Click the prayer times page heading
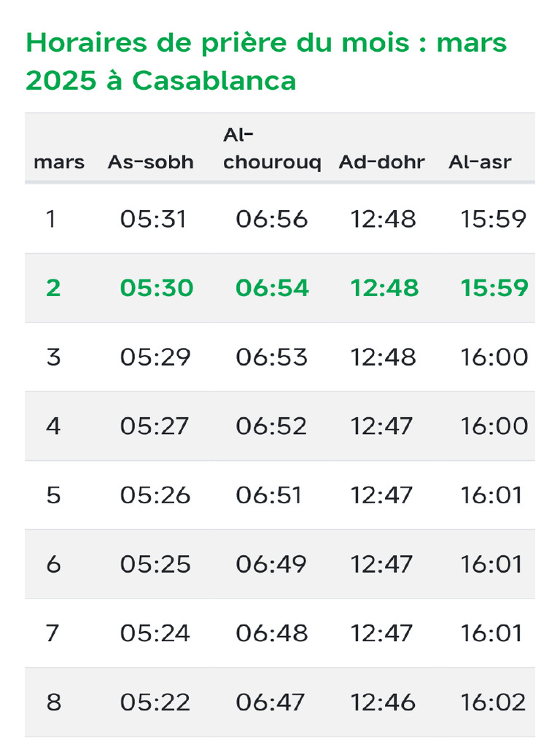560x747 pixels. click(x=266, y=62)
